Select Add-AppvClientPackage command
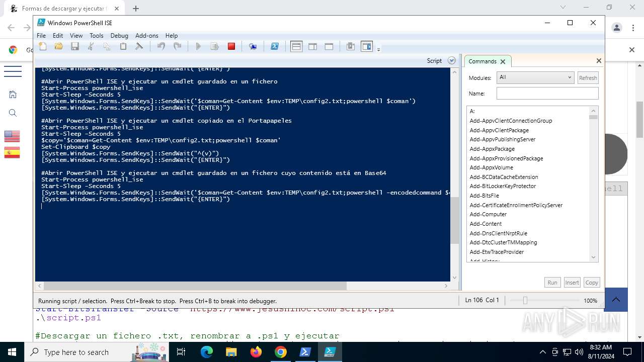The image size is (644, 362). (x=499, y=130)
